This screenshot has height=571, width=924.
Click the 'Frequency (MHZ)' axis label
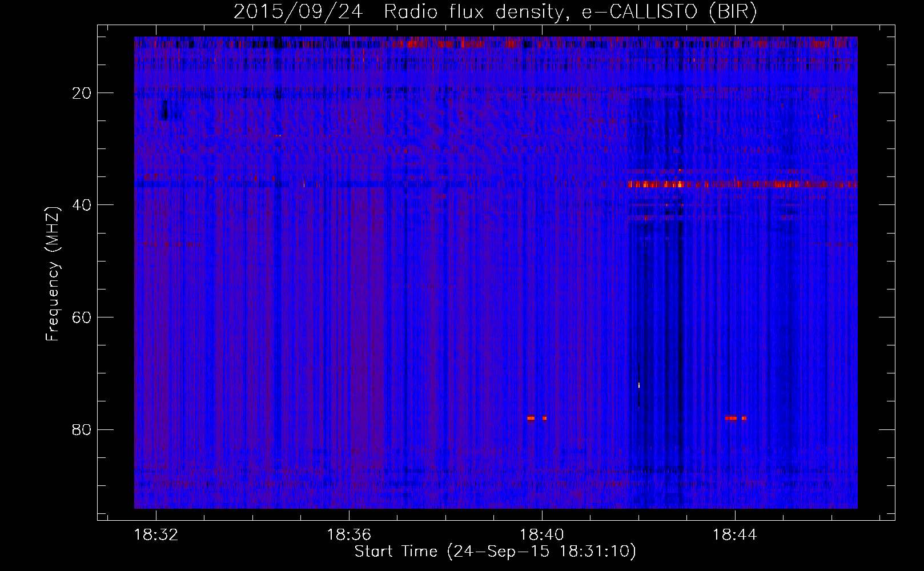coord(53,274)
